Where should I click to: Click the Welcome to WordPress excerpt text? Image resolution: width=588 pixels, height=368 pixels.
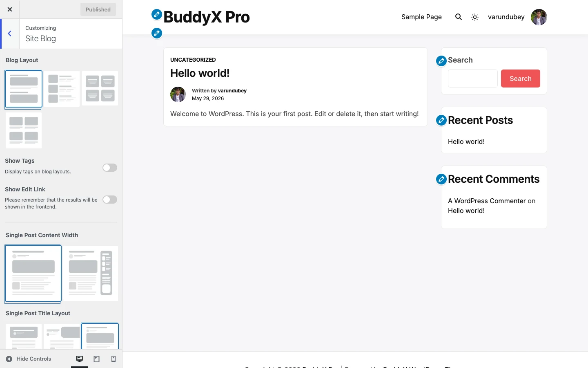(x=294, y=114)
